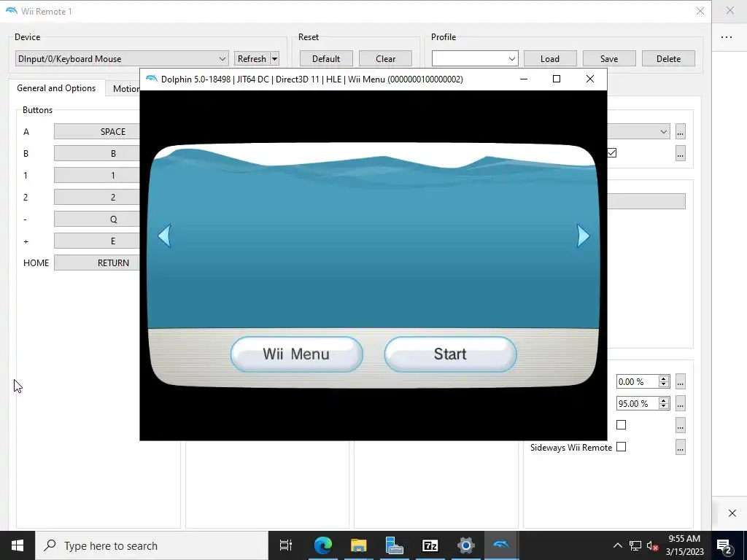Screen dimensions: 747x560
Task: Click the muted volume tray icon
Action: coord(652,545)
